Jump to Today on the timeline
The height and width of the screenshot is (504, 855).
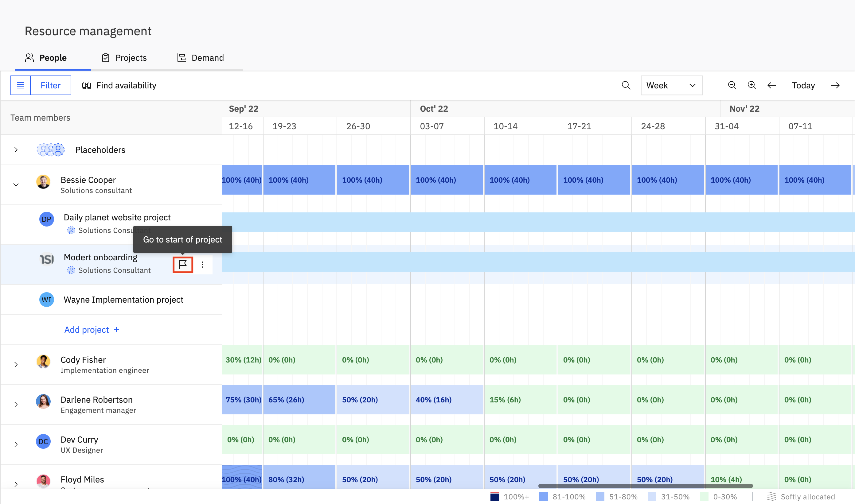[803, 85]
